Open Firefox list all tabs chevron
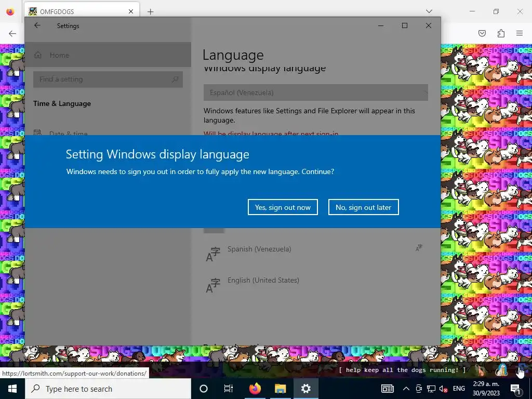The image size is (532, 399). coord(429,11)
